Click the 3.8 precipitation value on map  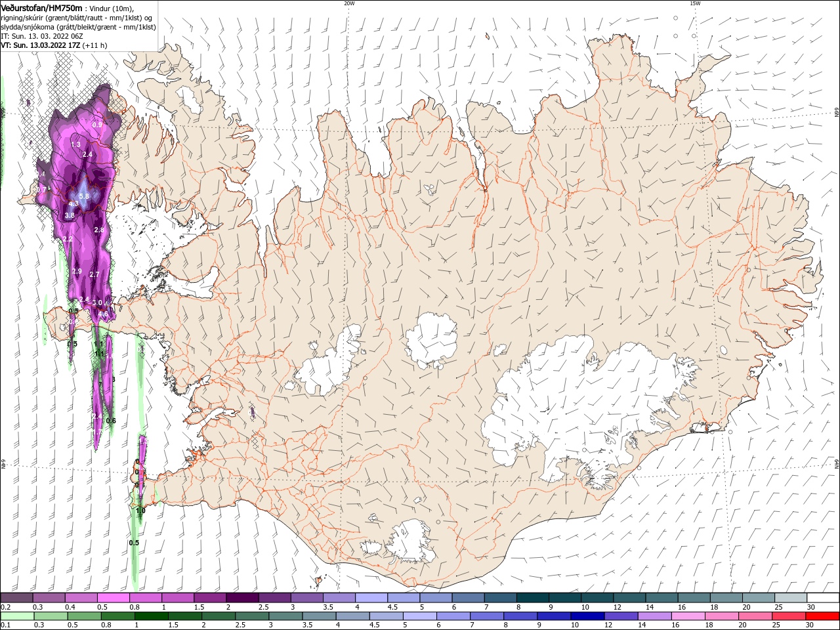coord(70,215)
